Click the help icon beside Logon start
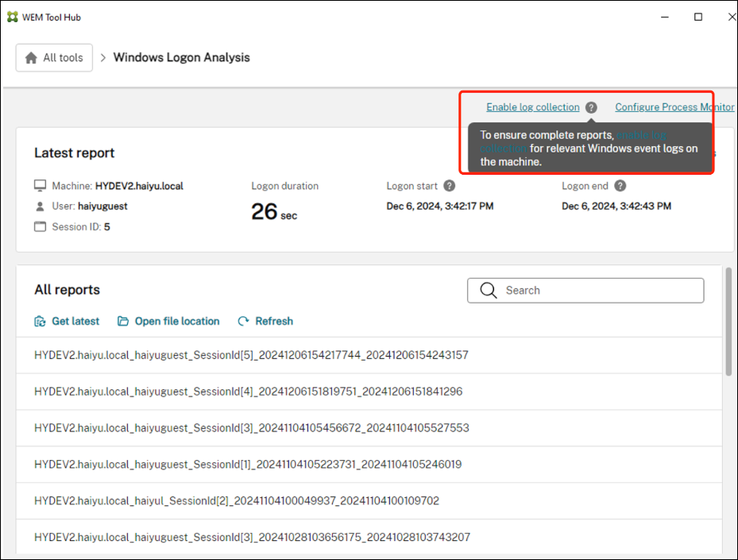The image size is (738, 560). 449,185
